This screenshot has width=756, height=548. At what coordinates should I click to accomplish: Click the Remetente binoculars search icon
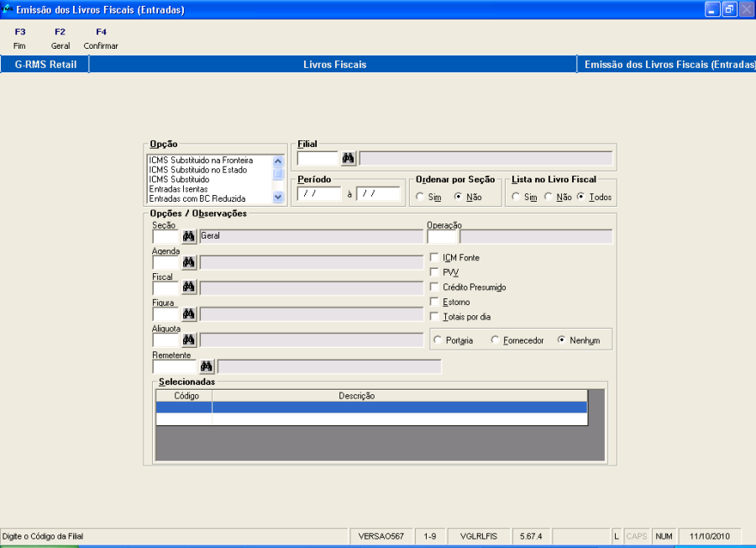[207, 366]
